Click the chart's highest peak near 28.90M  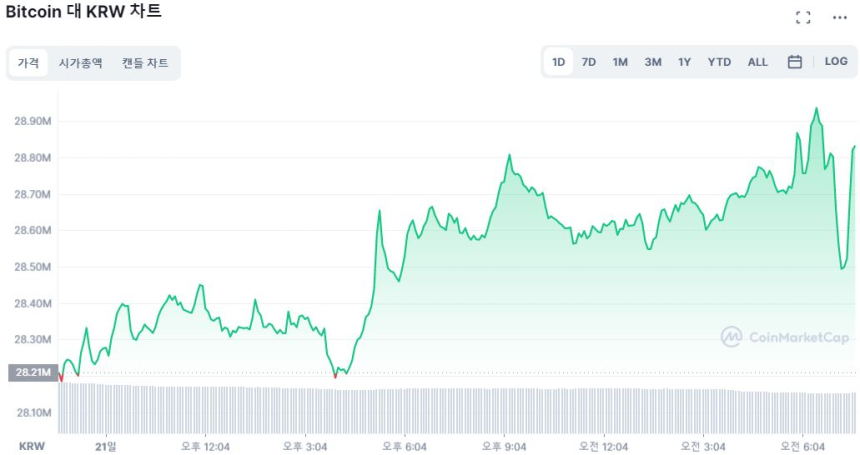817,109
